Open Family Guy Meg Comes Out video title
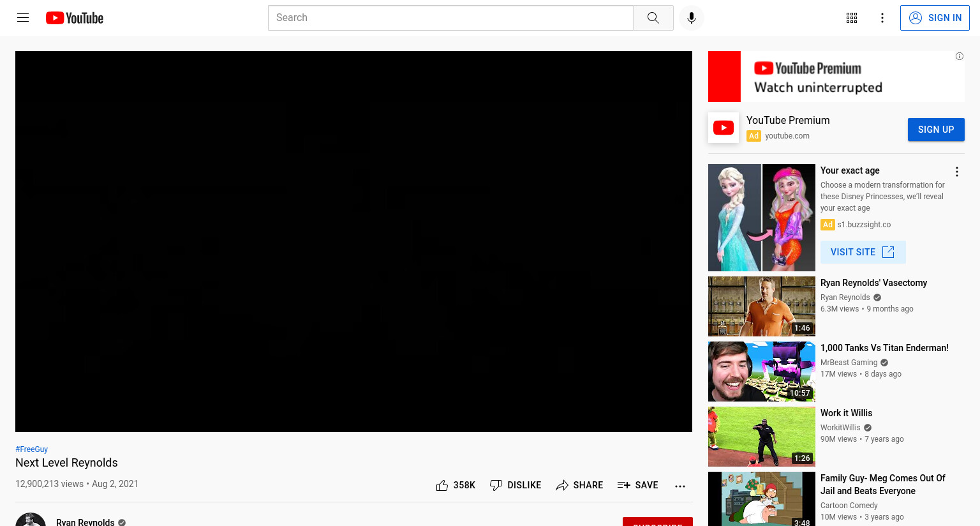This screenshot has width=980, height=526. point(883,485)
